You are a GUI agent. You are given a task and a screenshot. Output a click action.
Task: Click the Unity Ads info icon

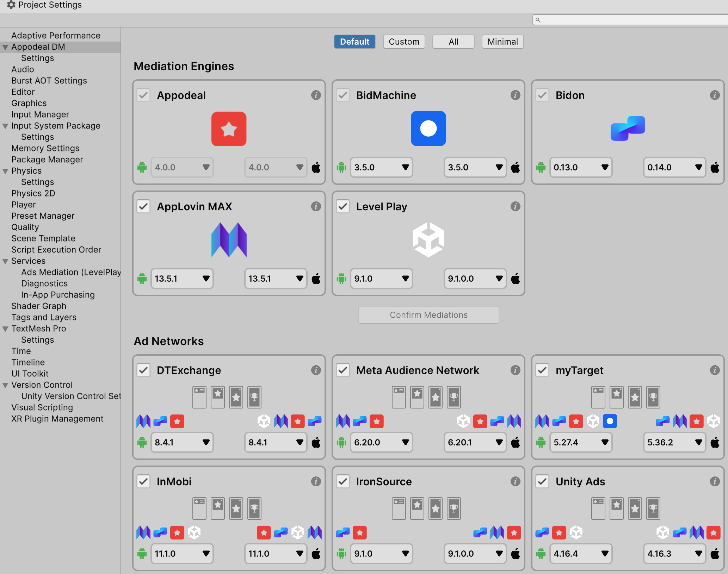coord(715,481)
